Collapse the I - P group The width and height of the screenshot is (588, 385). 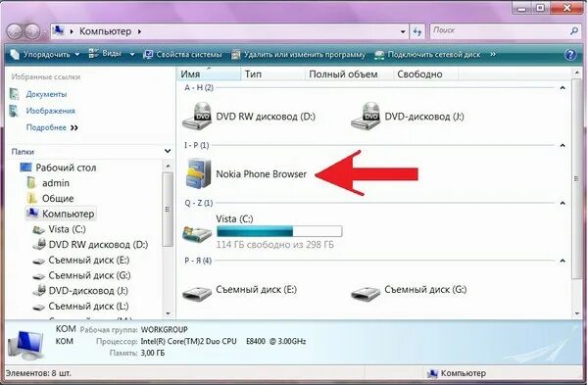point(563,145)
